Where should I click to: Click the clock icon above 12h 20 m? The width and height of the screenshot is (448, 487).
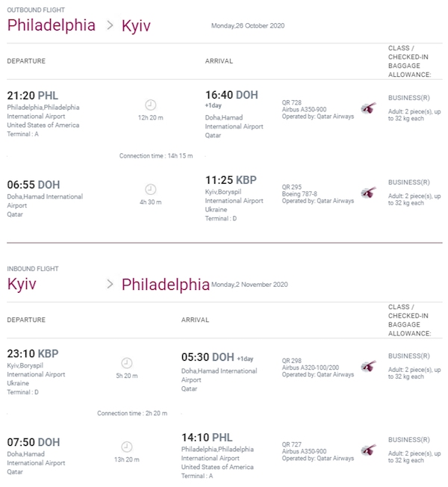tap(151, 105)
